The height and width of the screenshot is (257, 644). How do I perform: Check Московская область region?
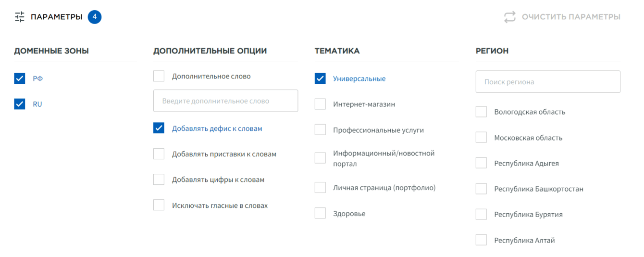coord(482,138)
